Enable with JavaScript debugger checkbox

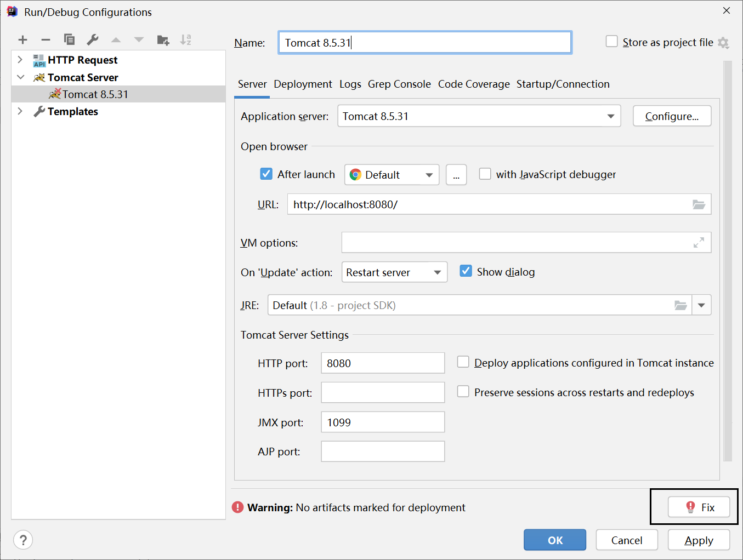[485, 174]
